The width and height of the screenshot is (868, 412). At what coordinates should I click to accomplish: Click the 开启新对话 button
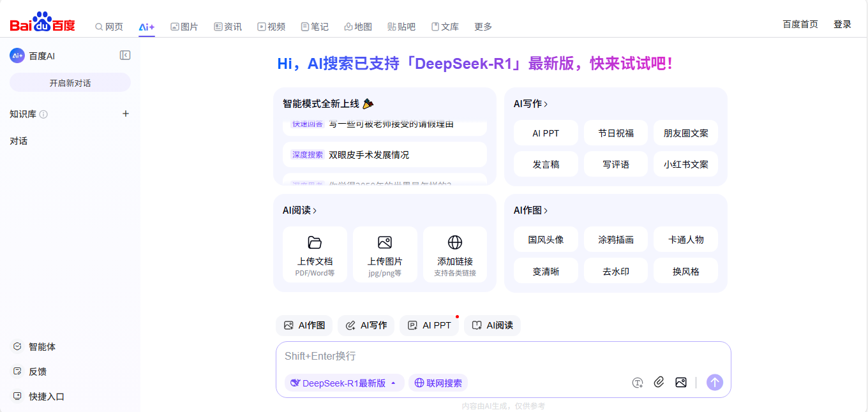70,83
